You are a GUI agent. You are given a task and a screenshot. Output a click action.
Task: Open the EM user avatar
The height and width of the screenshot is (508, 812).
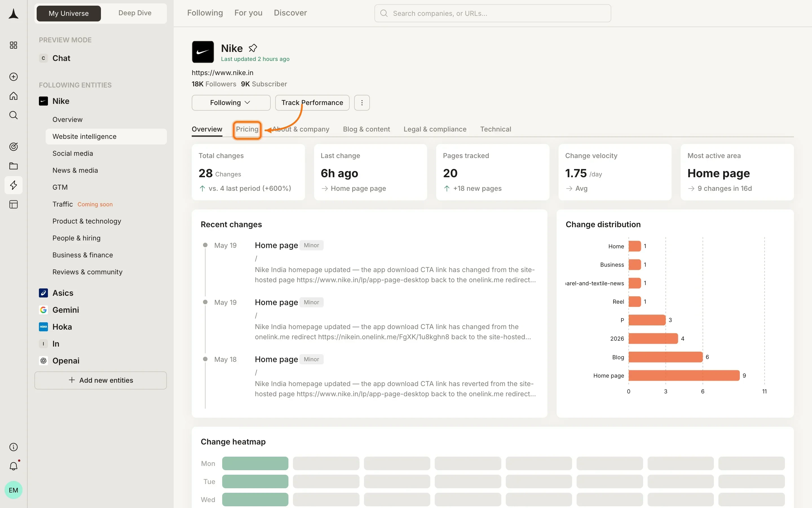14,490
